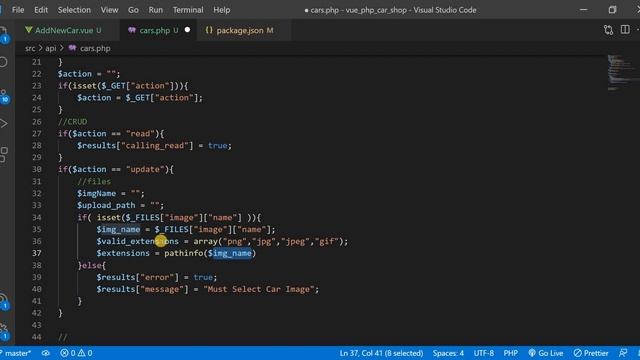Click the master branch indicator

pos(16,353)
